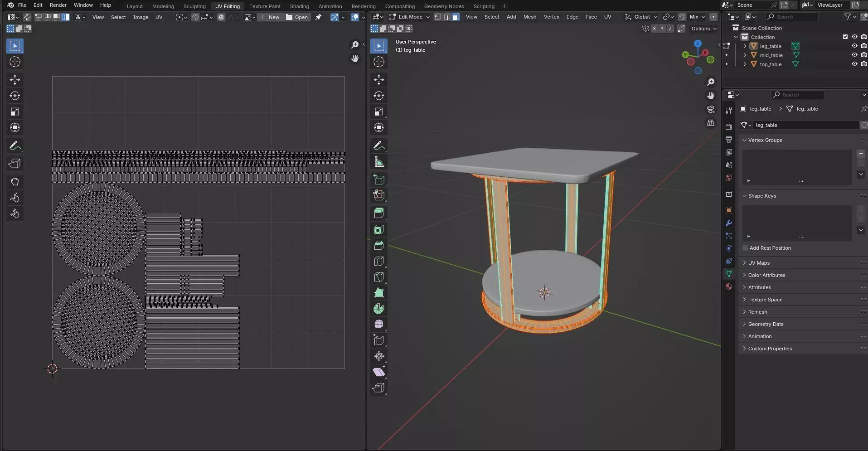Click the outliner Search field
The image size is (868, 451).
(x=792, y=17)
